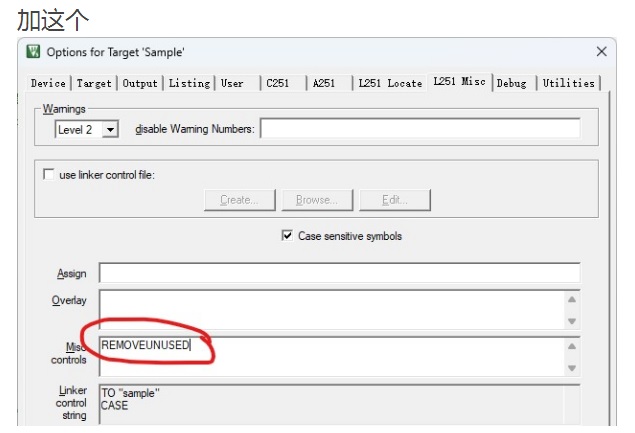Viewport: 635px width, 433px height.
Task: Click the disabled Browse... button
Action: coord(317,200)
